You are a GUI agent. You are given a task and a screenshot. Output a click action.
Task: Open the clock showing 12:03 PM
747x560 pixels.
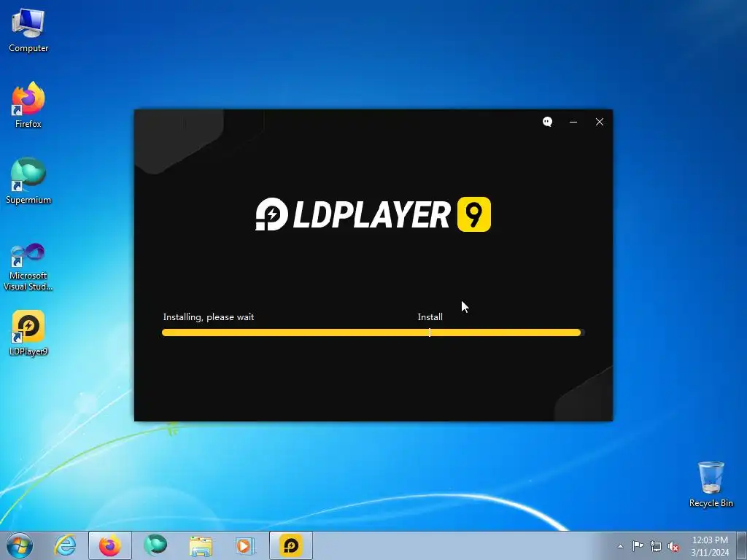coord(710,546)
